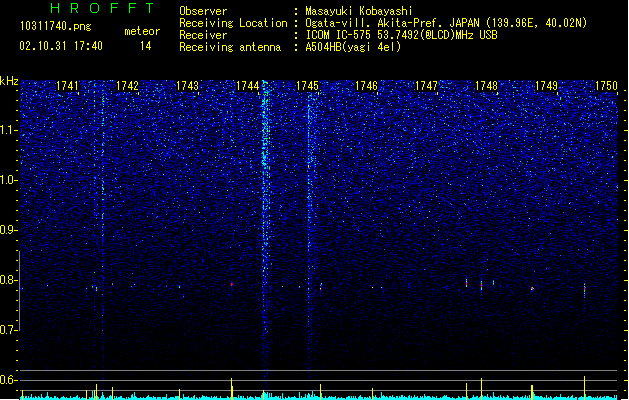This screenshot has height=400, width=629.
Task: Click the tallest yellow spike just before 1750
Action: point(584,388)
